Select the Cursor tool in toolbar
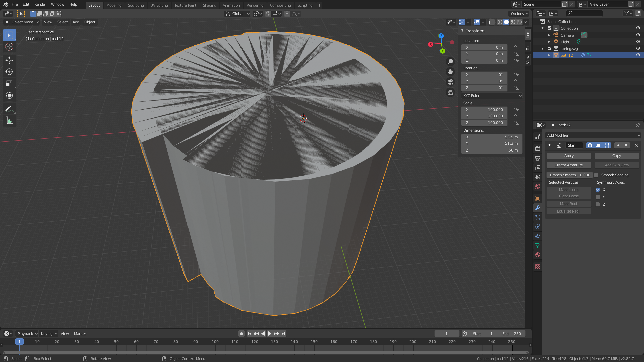The height and width of the screenshot is (362, 644). (9, 47)
